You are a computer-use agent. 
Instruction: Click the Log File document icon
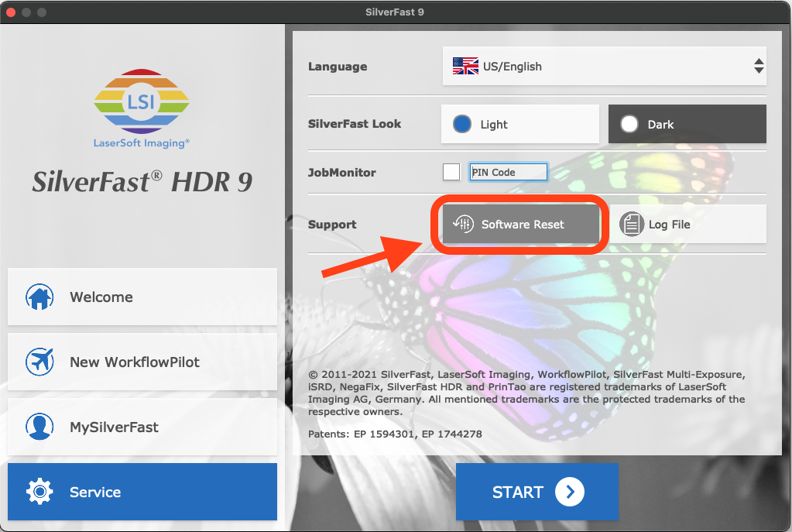[632, 225]
